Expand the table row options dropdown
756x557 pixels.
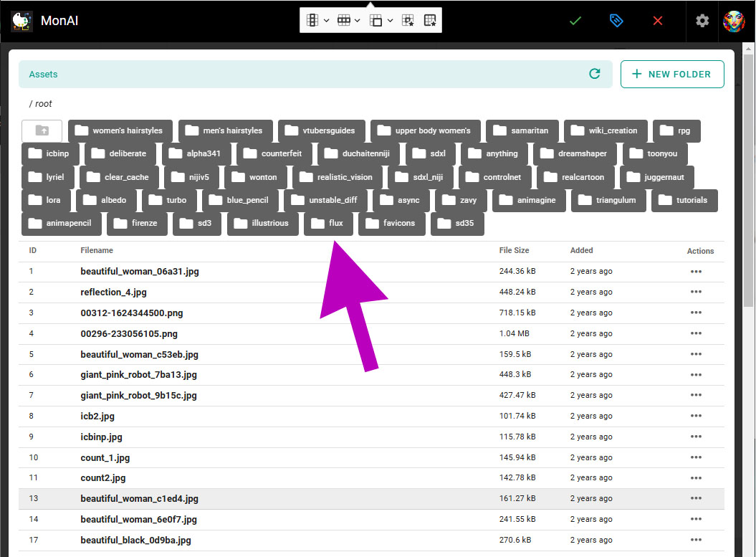point(357,21)
